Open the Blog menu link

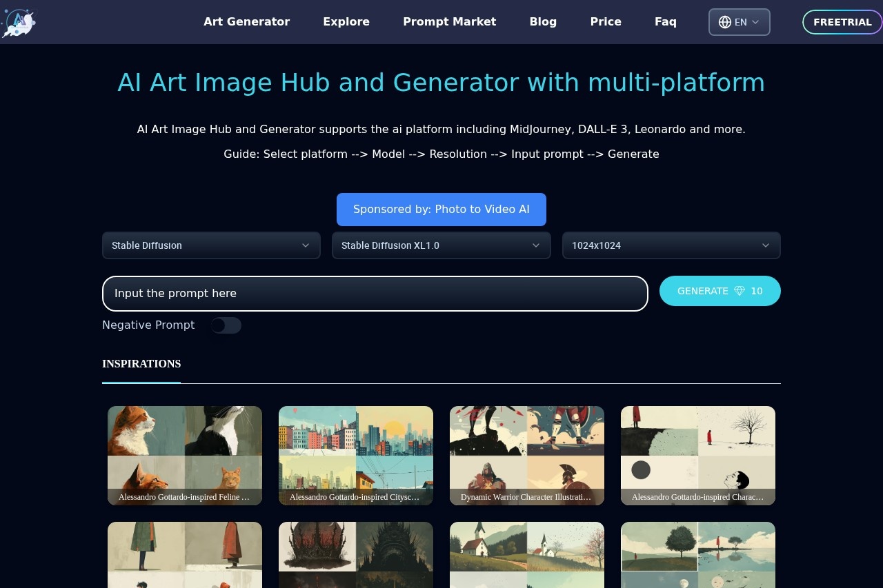click(543, 22)
